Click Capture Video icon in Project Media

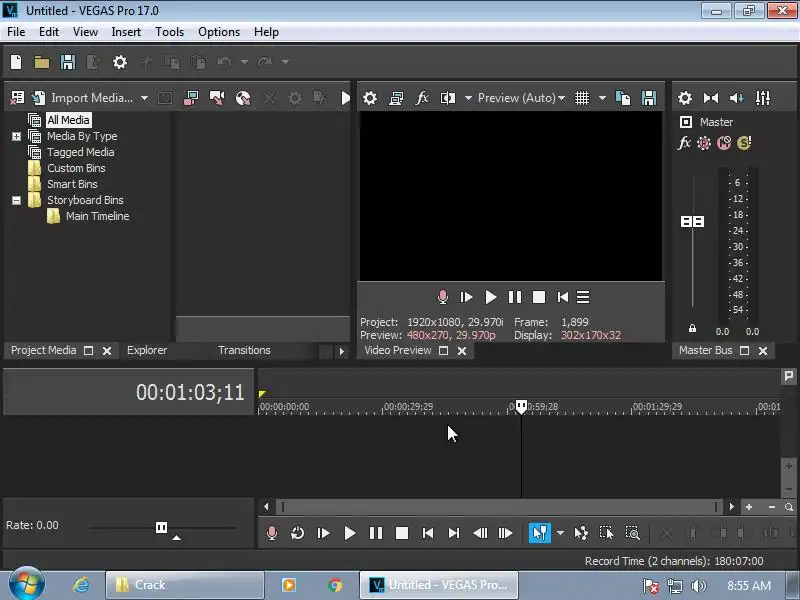(x=191, y=98)
